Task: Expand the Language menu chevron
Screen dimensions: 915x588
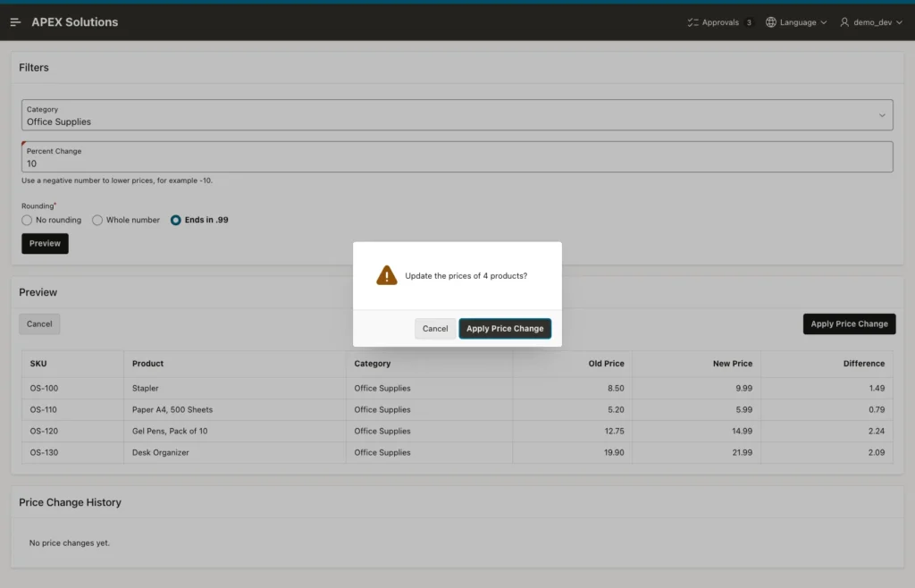Action: [x=824, y=22]
